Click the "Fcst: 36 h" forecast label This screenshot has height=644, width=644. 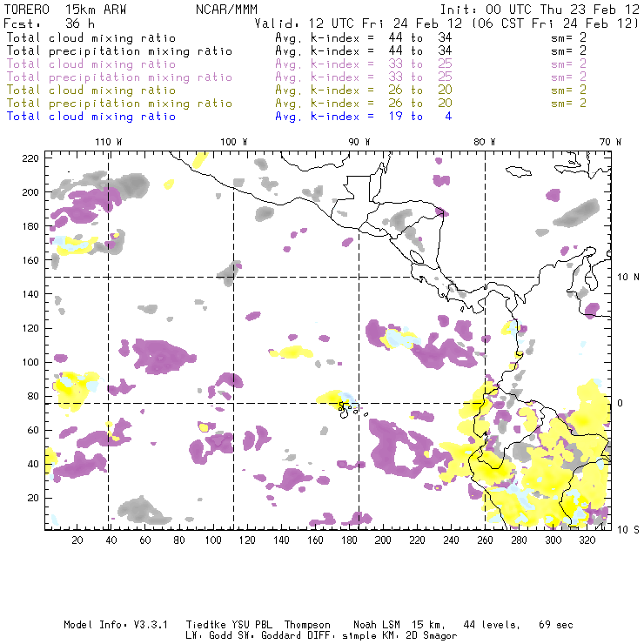49,23
